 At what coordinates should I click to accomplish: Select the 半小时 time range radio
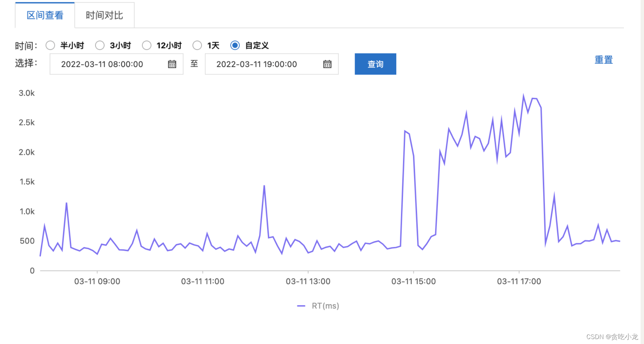coord(50,45)
